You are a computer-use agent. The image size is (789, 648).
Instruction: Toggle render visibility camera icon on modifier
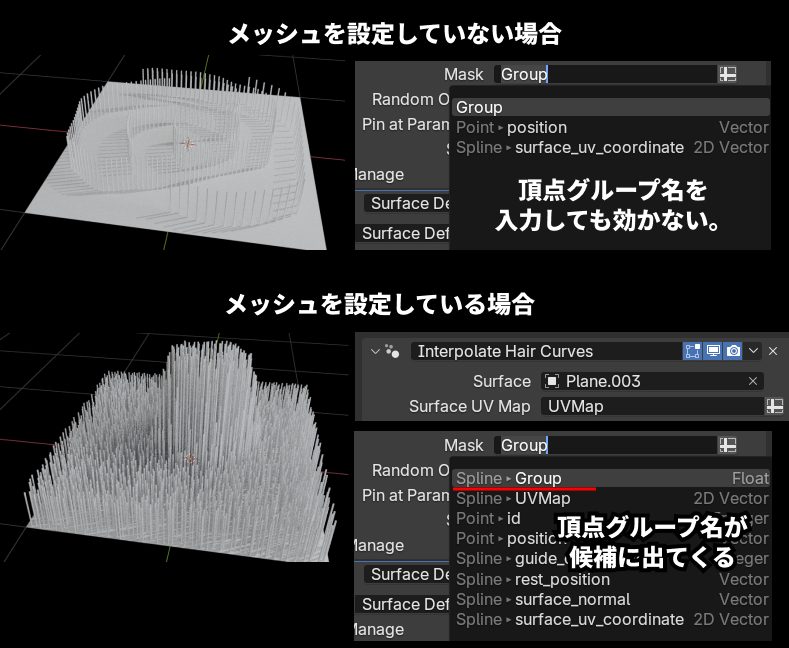[734, 351]
